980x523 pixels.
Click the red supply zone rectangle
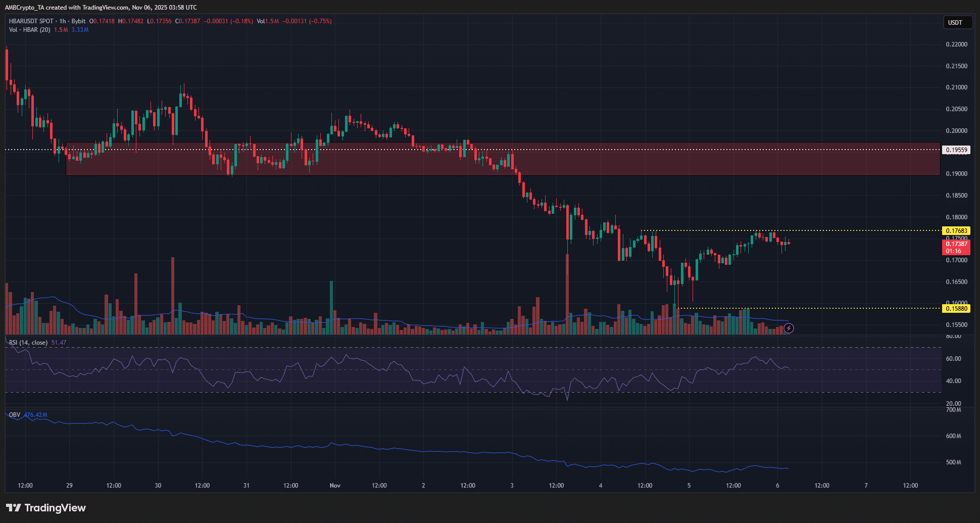[x=503, y=159]
